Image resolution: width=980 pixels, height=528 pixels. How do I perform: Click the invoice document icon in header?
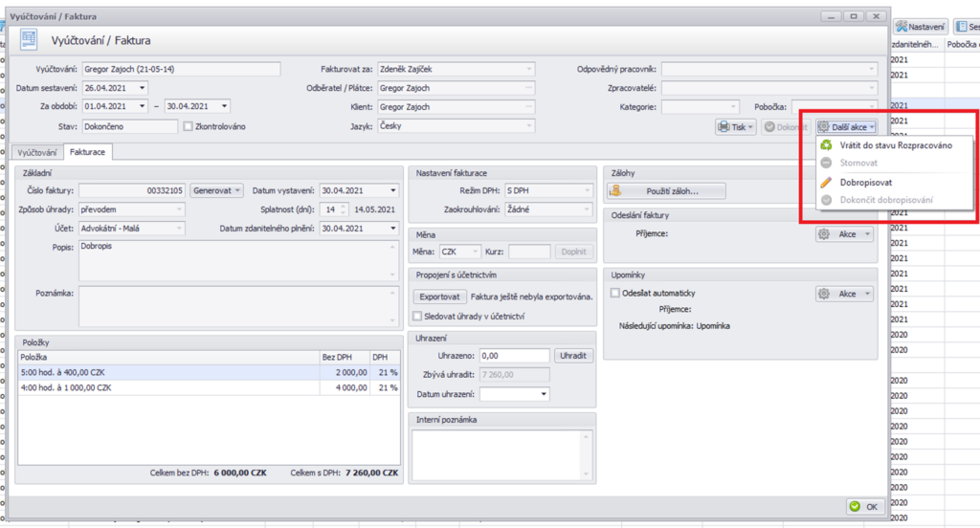pyautogui.click(x=30, y=39)
